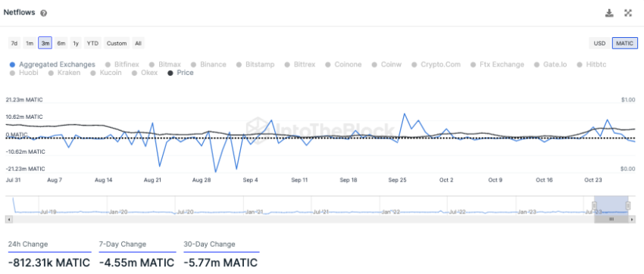Select the 7d time range
The height and width of the screenshot is (274, 644).
14,43
